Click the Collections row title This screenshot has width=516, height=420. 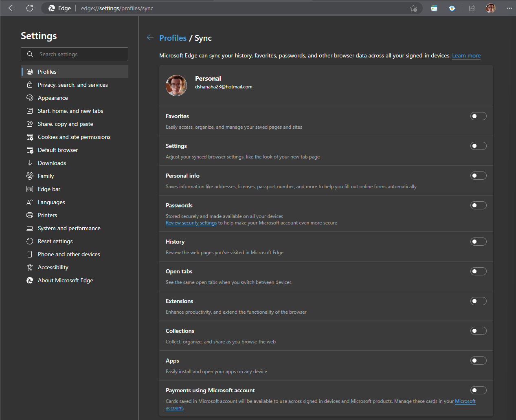coord(180,331)
